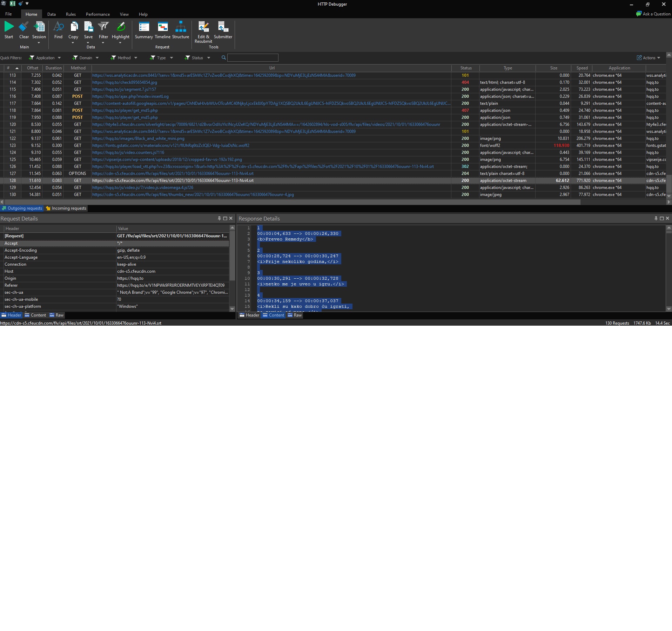This screenshot has height=631, width=672.
Task: Switch to the Performance ribbon tab
Action: (98, 14)
